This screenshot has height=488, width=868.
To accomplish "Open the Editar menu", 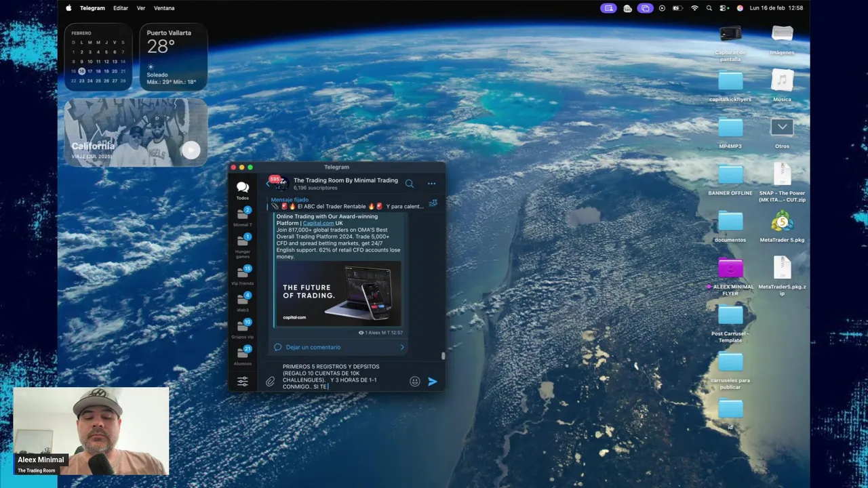I will click(121, 8).
